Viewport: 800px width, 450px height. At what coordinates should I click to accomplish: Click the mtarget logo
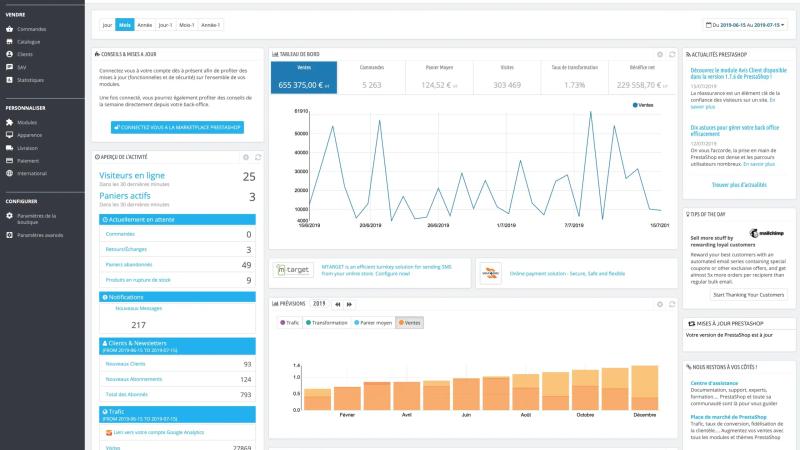(293, 270)
